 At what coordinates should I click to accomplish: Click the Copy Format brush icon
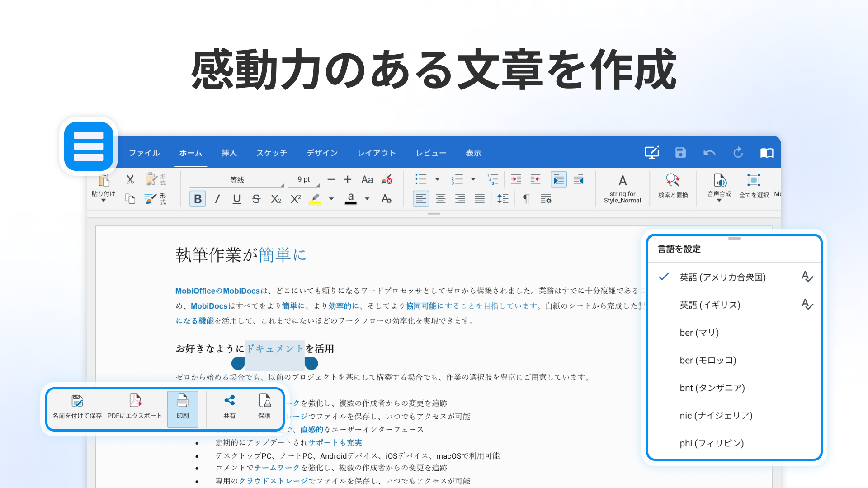(x=156, y=199)
